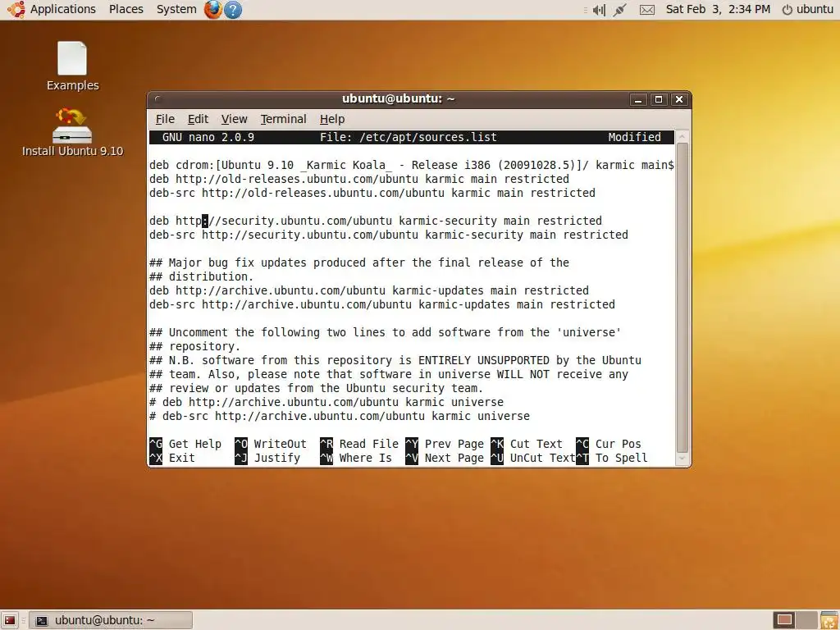This screenshot has width=840, height=630.
Task: Click the '## review or updates' line
Action: pyautogui.click(x=316, y=388)
